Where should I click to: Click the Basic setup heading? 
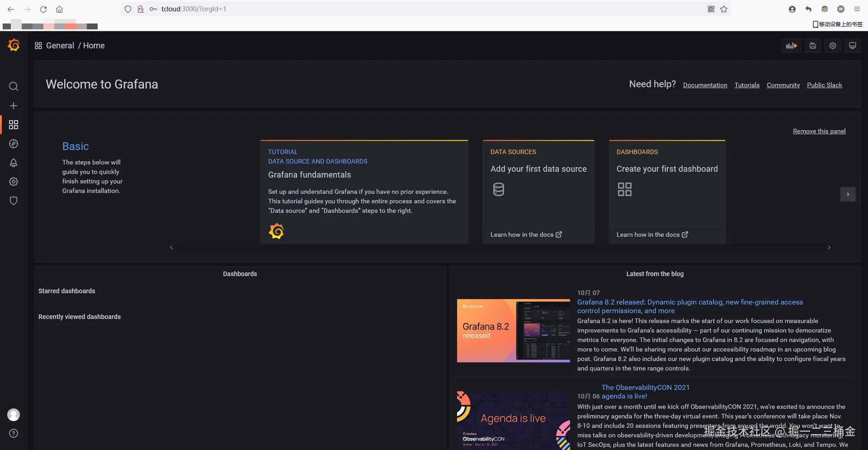click(75, 146)
